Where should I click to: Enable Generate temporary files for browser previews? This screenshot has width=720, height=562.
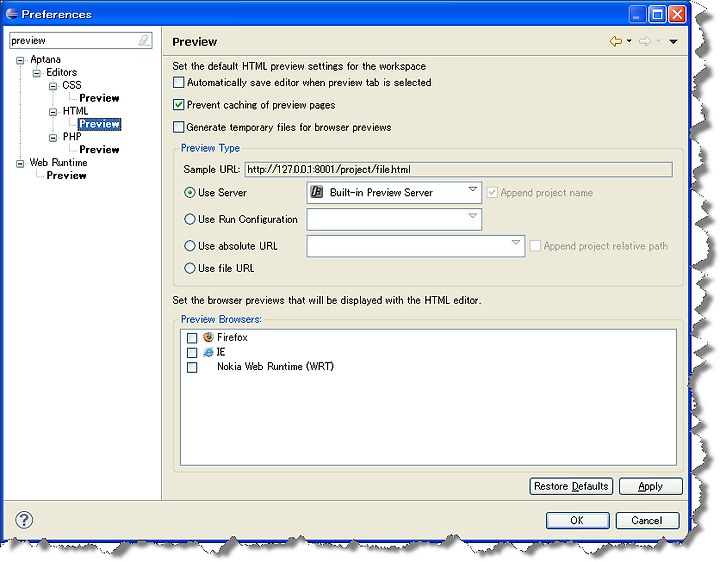tap(178, 127)
